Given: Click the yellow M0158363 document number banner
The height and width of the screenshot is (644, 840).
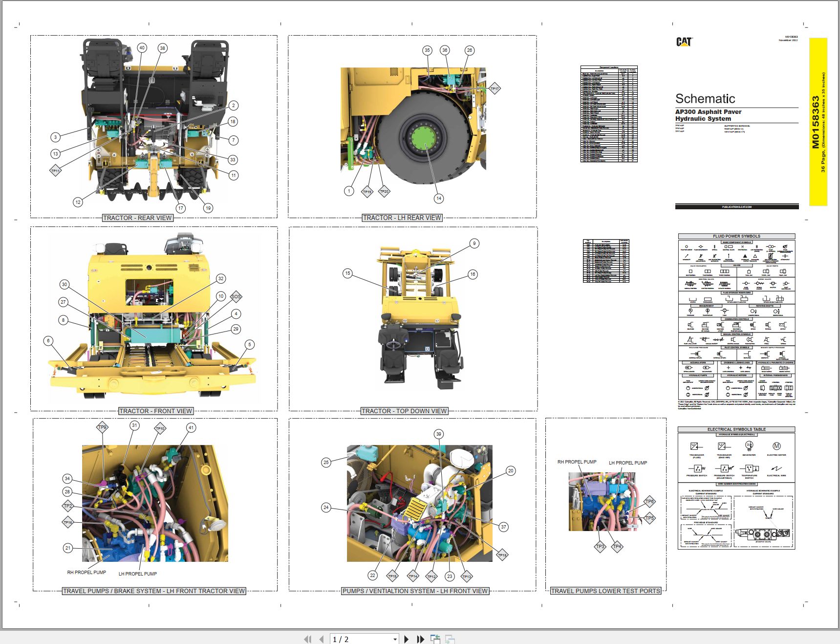Looking at the screenshot, I should [818, 122].
